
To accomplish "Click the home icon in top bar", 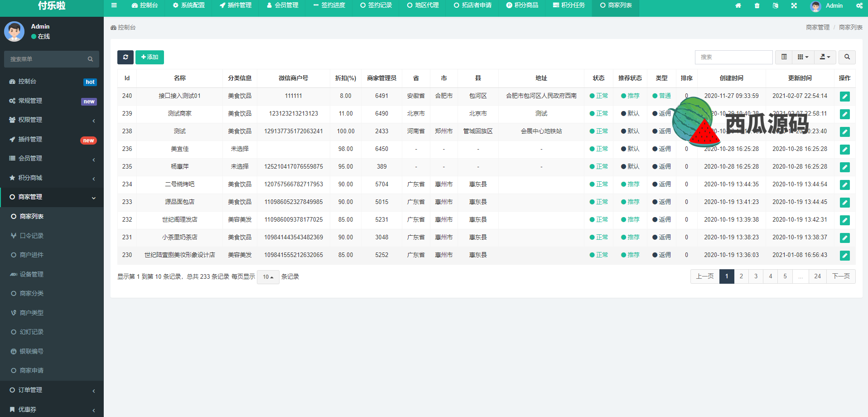I will click(738, 6).
